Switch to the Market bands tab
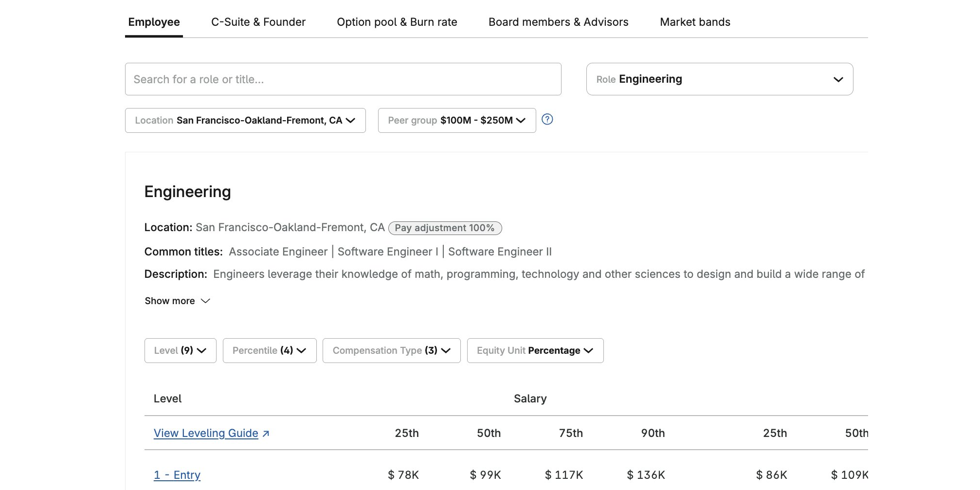Screen dimensions: 980x490 pyautogui.click(x=694, y=22)
